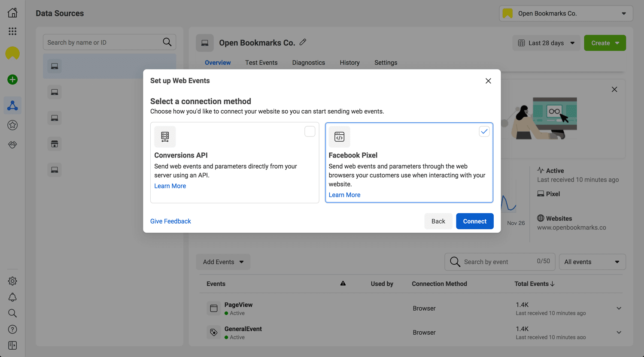Go to the home icon in sidebar
The height and width of the screenshot is (357, 644).
coord(12,12)
